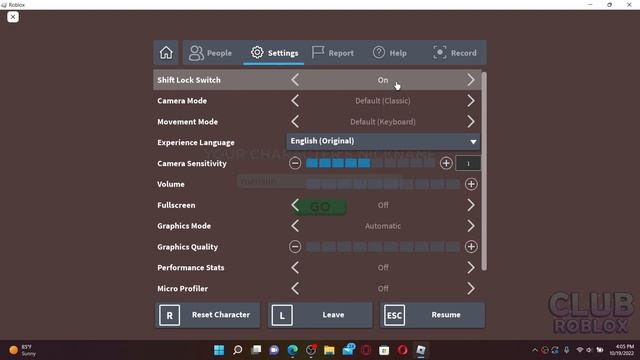Click the 'Default (Keyboard)' movement mode value
The width and height of the screenshot is (640, 360).
coord(383,122)
